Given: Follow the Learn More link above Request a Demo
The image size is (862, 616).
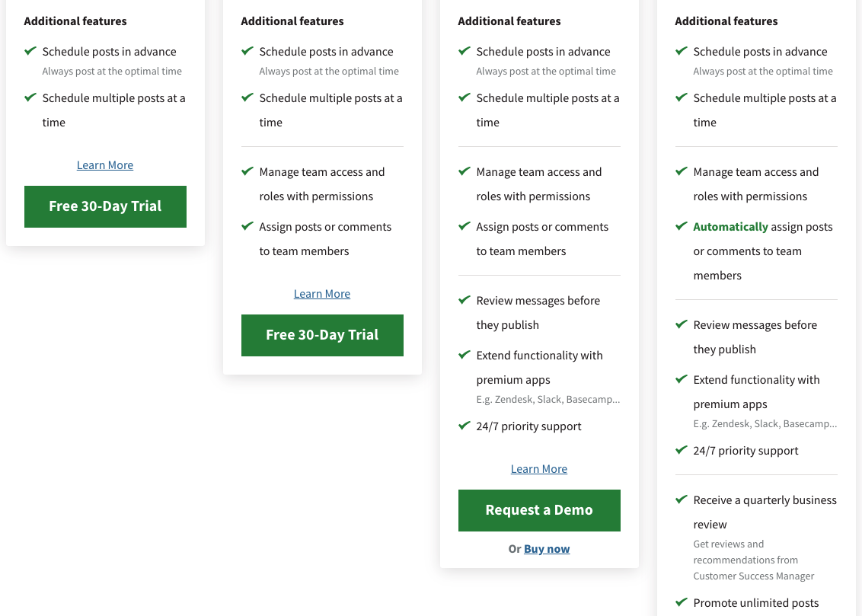Looking at the screenshot, I should [x=539, y=469].
